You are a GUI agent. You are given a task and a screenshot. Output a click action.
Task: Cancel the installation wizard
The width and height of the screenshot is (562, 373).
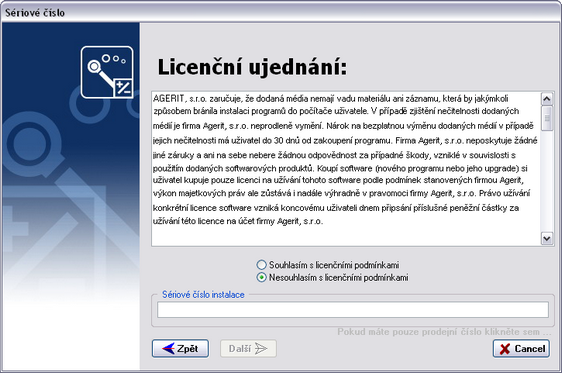[x=521, y=349]
